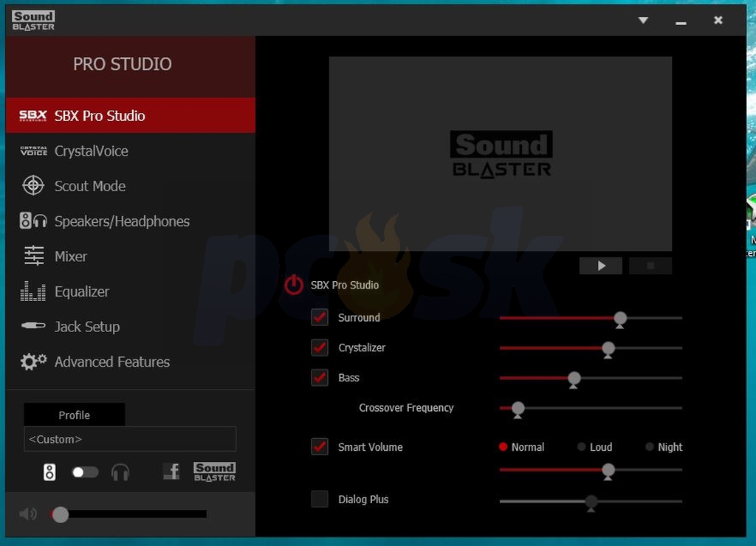
Task: Click the Smart Volume level slider handle
Action: click(x=608, y=470)
